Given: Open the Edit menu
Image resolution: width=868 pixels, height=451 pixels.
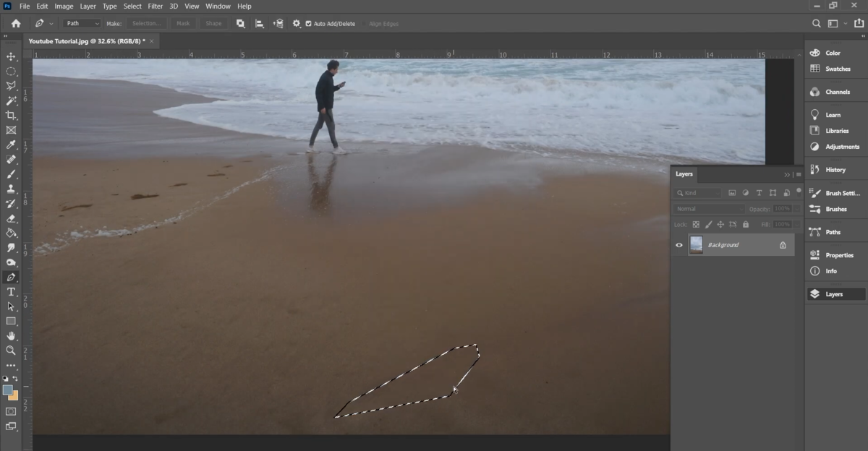Looking at the screenshot, I should pos(42,7).
